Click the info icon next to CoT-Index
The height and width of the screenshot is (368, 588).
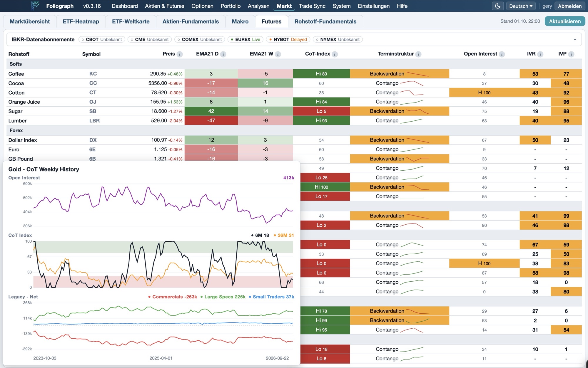[x=335, y=54]
